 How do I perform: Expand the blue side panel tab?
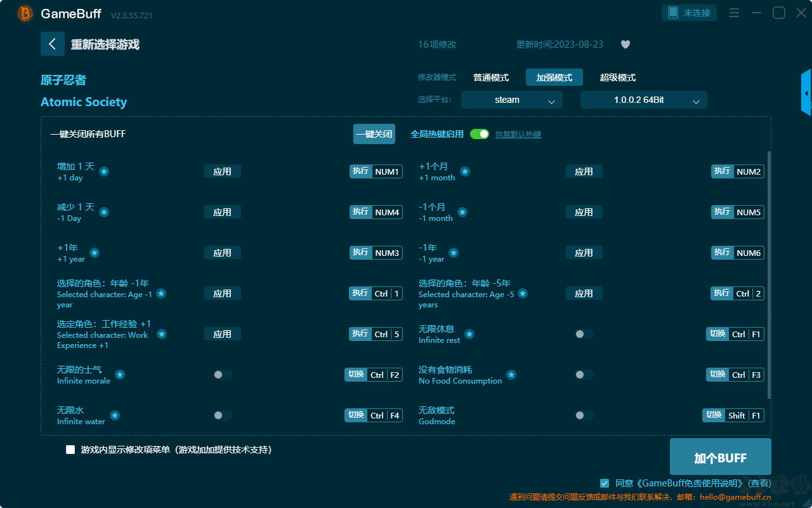pyautogui.click(x=806, y=93)
